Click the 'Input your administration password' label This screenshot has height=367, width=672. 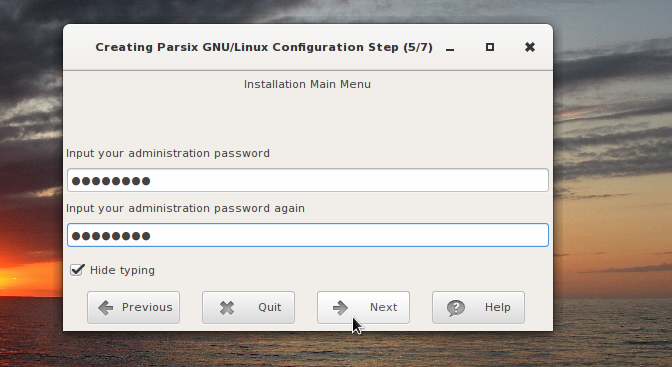(x=168, y=153)
